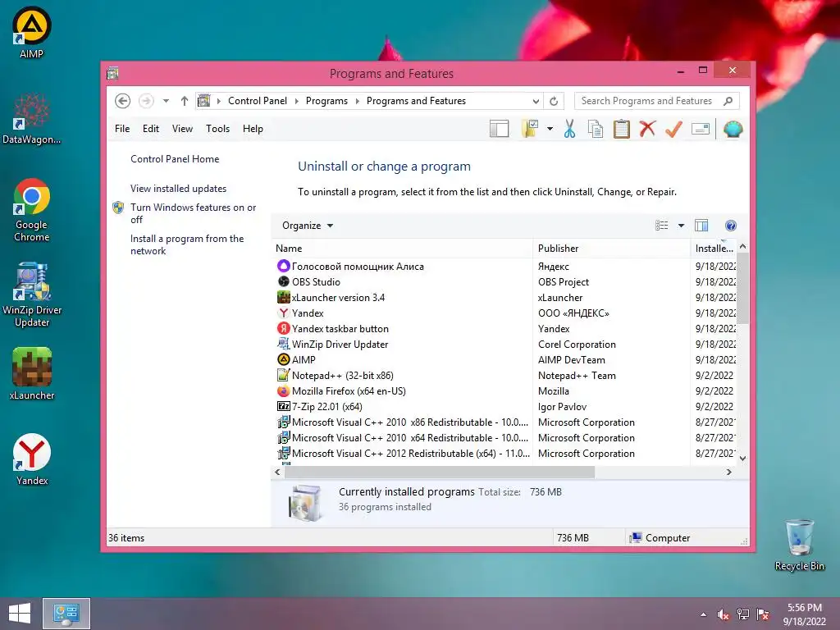This screenshot has width=840, height=630.
Task: Select Yandex taskbar button entry
Action: (340, 328)
